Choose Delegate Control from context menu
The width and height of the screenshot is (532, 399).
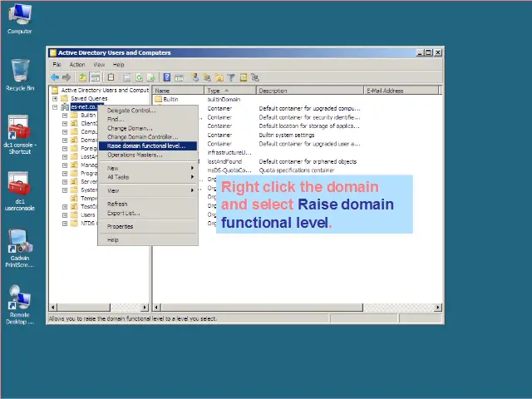[x=148, y=111]
